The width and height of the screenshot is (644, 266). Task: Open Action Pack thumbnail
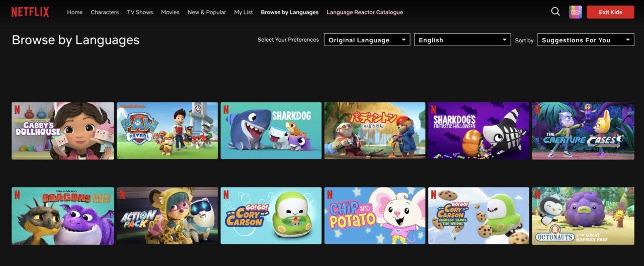(x=167, y=216)
